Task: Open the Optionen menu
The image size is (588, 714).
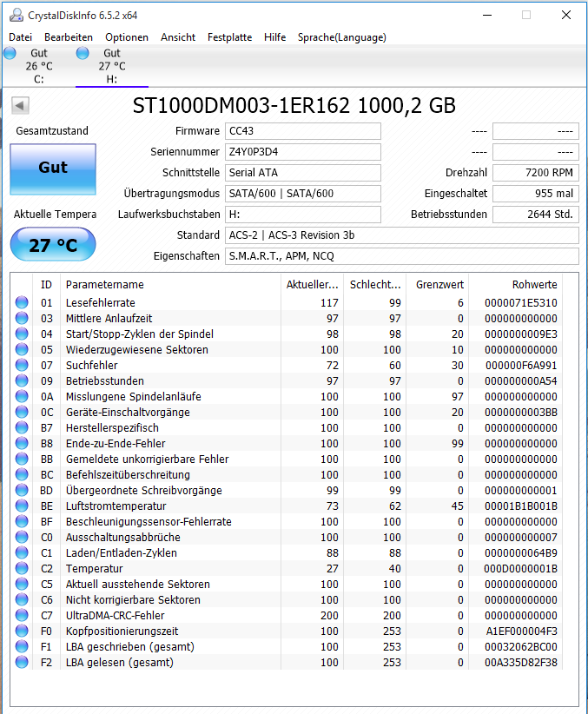Action: (x=127, y=37)
